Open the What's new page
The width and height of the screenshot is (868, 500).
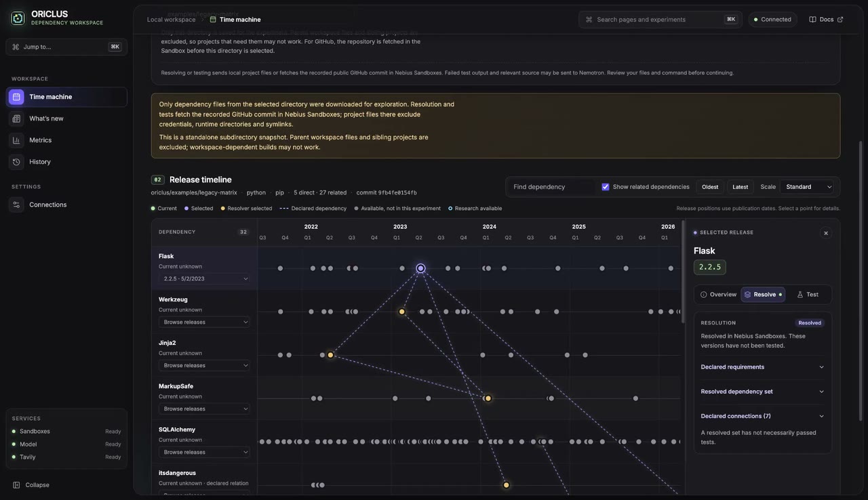tap(66, 119)
